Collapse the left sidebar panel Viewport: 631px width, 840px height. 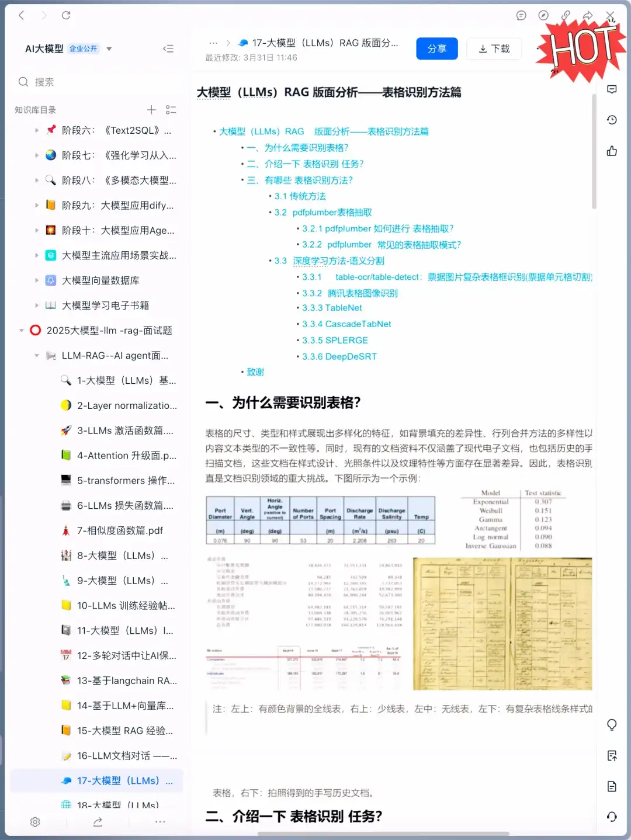click(x=168, y=48)
